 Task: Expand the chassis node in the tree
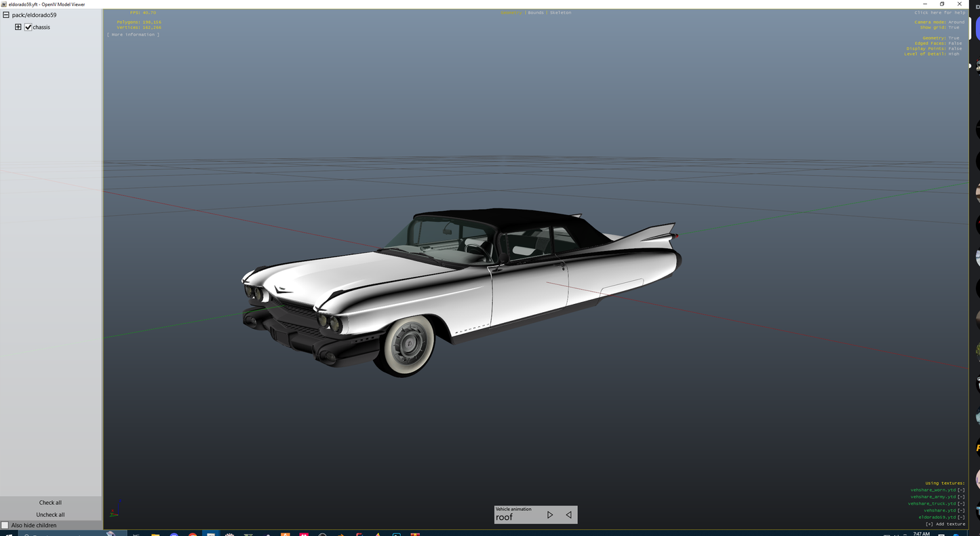pyautogui.click(x=18, y=26)
